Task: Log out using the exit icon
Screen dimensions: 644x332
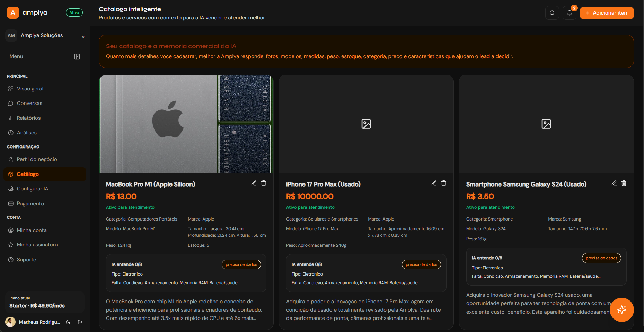Action: pos(80,322)
